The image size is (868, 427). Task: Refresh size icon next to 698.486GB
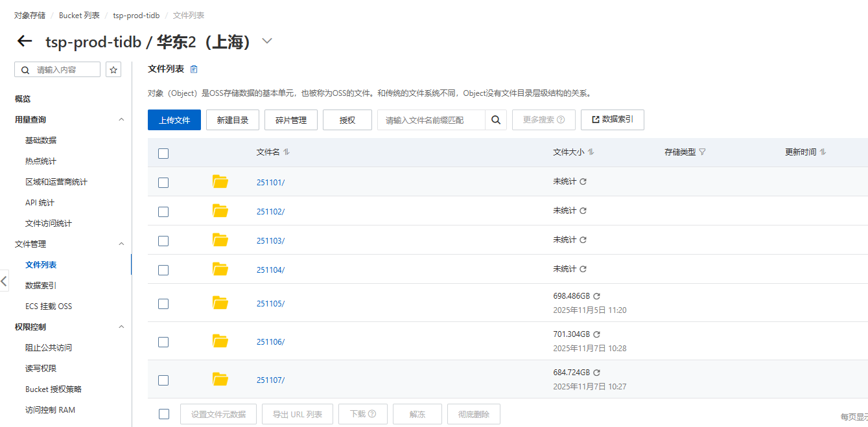(596, 296)
